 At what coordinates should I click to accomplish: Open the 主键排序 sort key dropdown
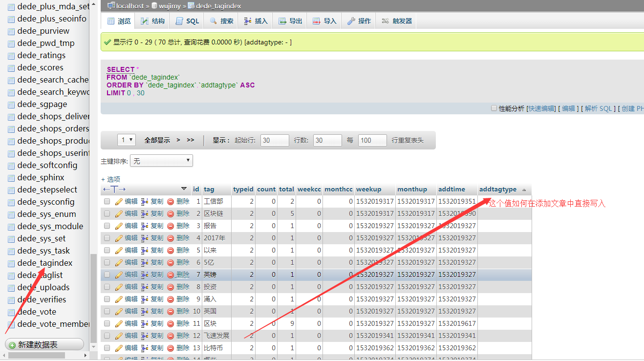161,161
